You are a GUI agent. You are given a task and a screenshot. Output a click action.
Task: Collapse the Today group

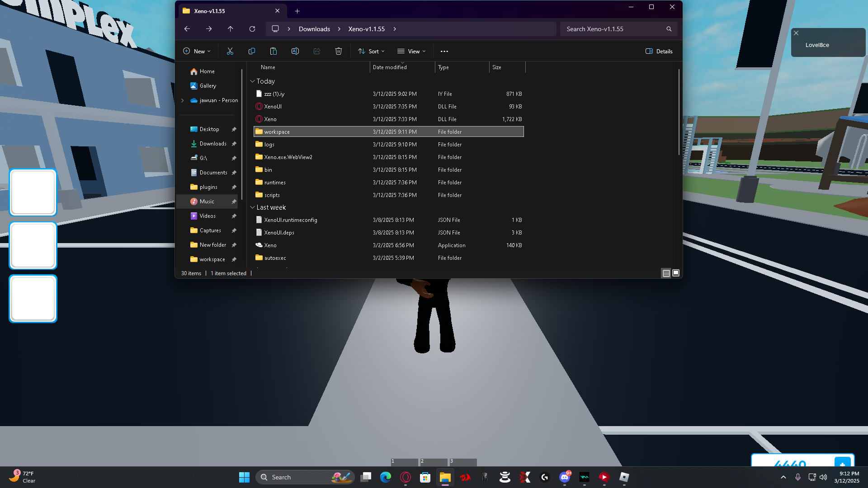252,81
